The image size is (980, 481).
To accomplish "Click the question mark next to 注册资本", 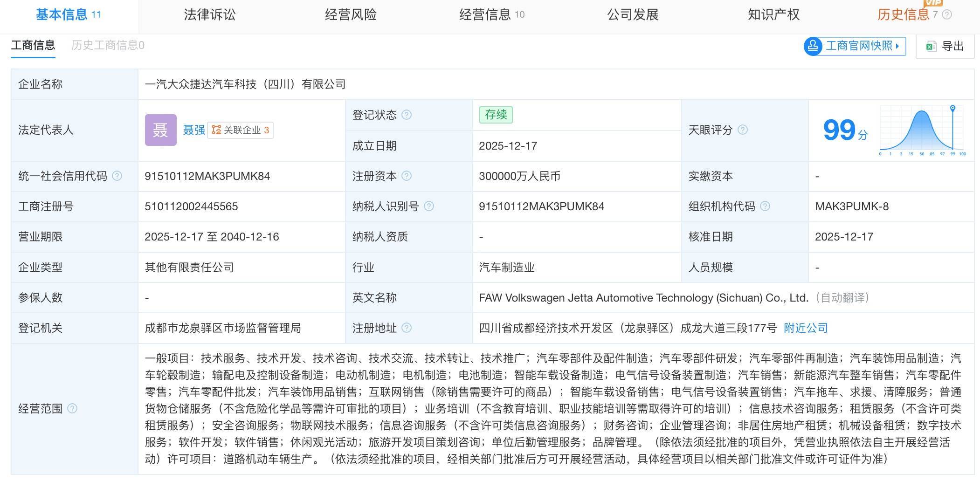I will 406,176.
